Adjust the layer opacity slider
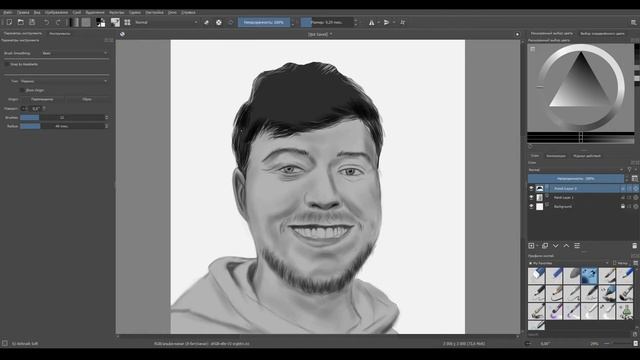This screenshot has height=360, width=640. pos(576,179)
